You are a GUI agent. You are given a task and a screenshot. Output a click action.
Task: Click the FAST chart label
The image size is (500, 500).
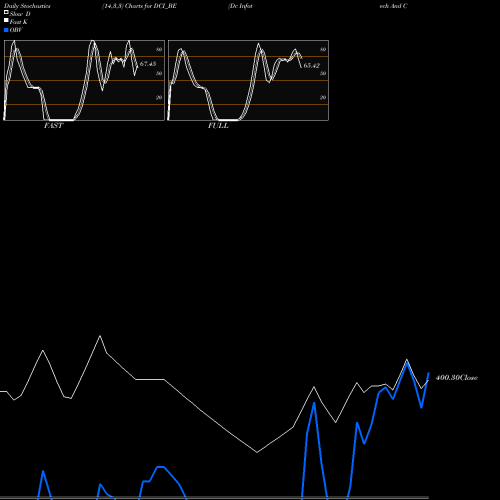[53, 126]
